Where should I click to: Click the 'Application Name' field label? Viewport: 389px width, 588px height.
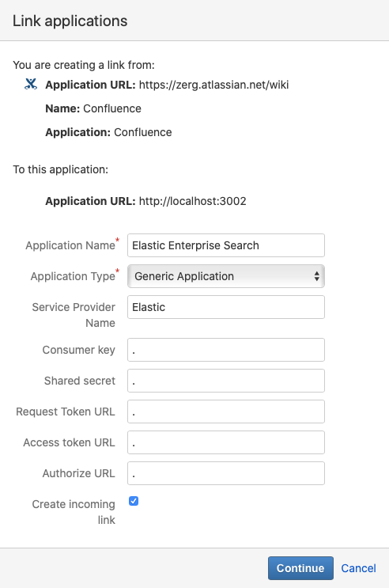pos(70,245)
